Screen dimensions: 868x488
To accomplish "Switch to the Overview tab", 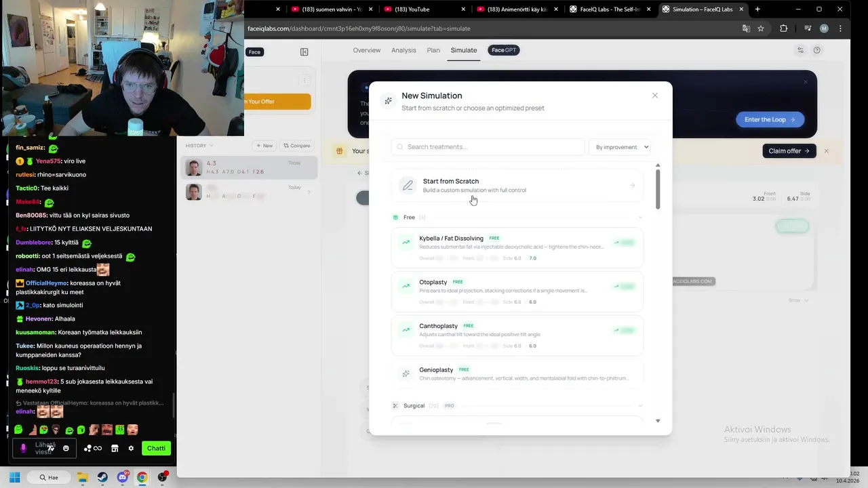I will [x=367, y=50].
